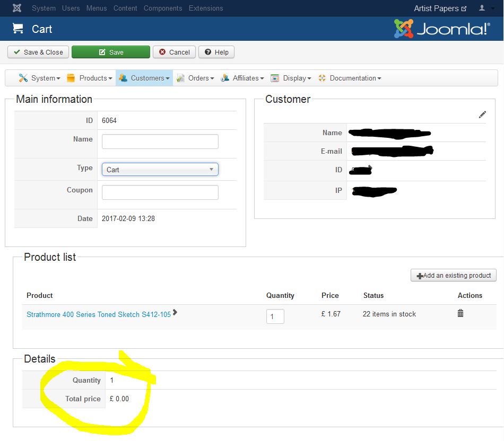Click the price £ 1.67

point(331,314)
